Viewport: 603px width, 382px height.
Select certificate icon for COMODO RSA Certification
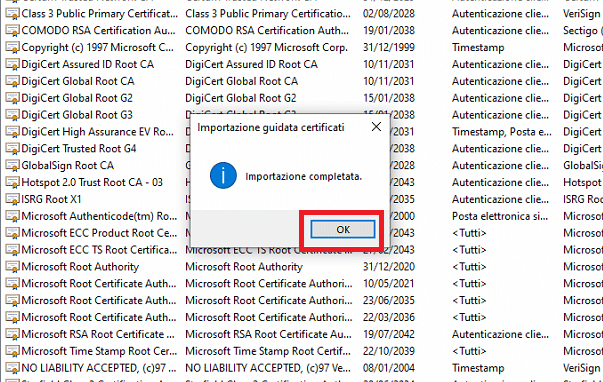[12, 31]
